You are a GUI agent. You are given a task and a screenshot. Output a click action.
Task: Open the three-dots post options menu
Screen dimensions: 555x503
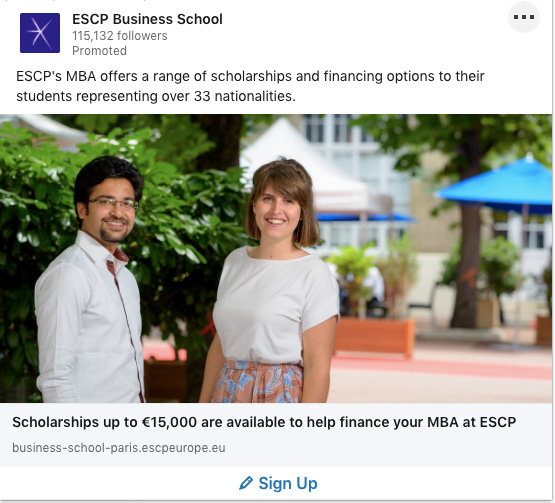pyautogui.click(x=523, y=17)
